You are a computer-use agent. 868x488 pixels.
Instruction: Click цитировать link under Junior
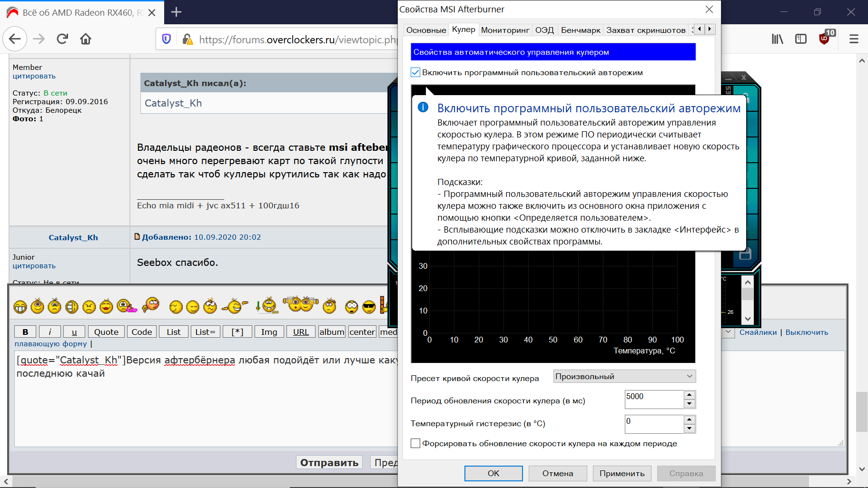click(34, 266)
